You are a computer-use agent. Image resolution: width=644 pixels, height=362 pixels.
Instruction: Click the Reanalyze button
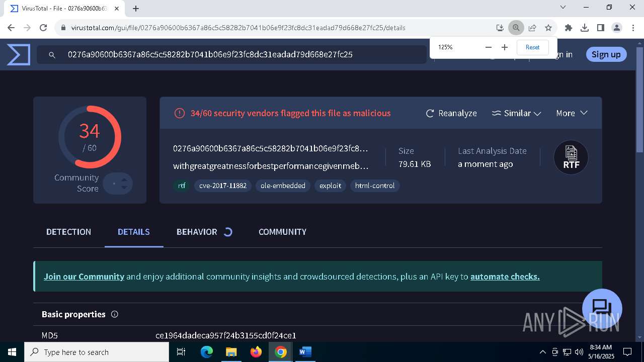[451, 113]
